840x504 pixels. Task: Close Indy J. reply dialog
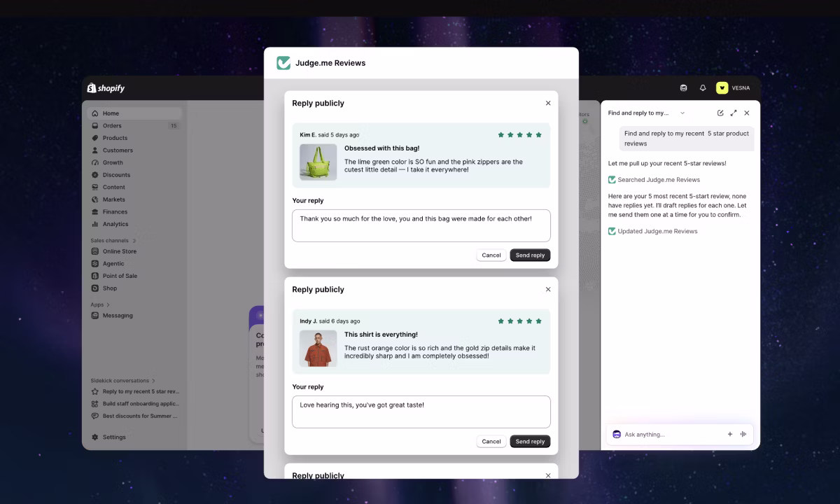click(548, 289)
